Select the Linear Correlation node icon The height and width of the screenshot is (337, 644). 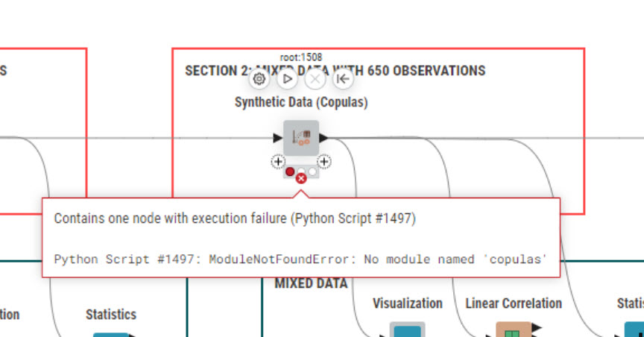[514, 330]
